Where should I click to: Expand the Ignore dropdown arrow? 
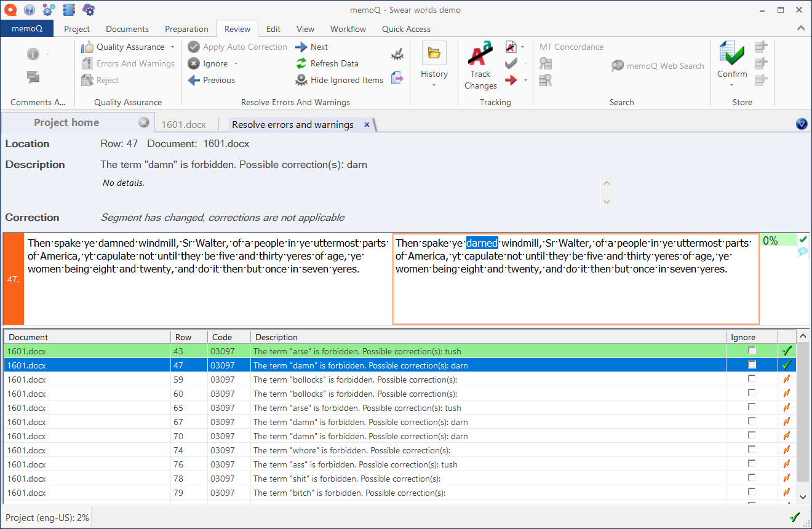(x=236, y=64)
